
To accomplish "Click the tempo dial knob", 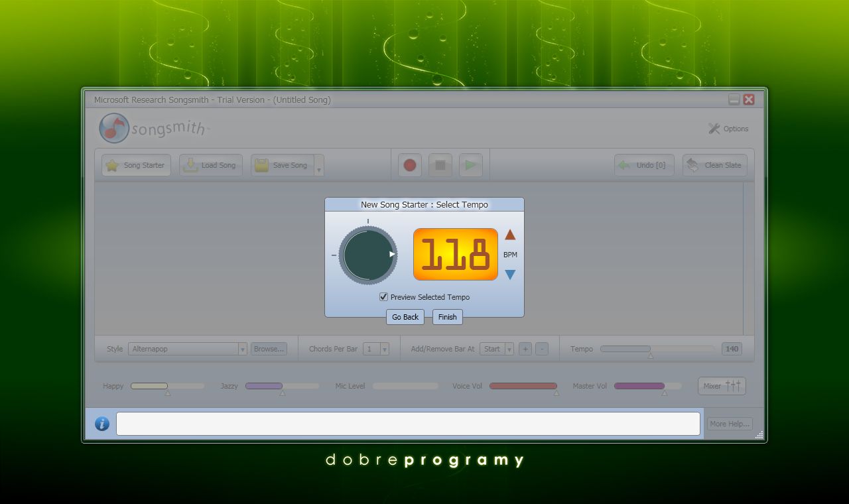I will 368,255.
